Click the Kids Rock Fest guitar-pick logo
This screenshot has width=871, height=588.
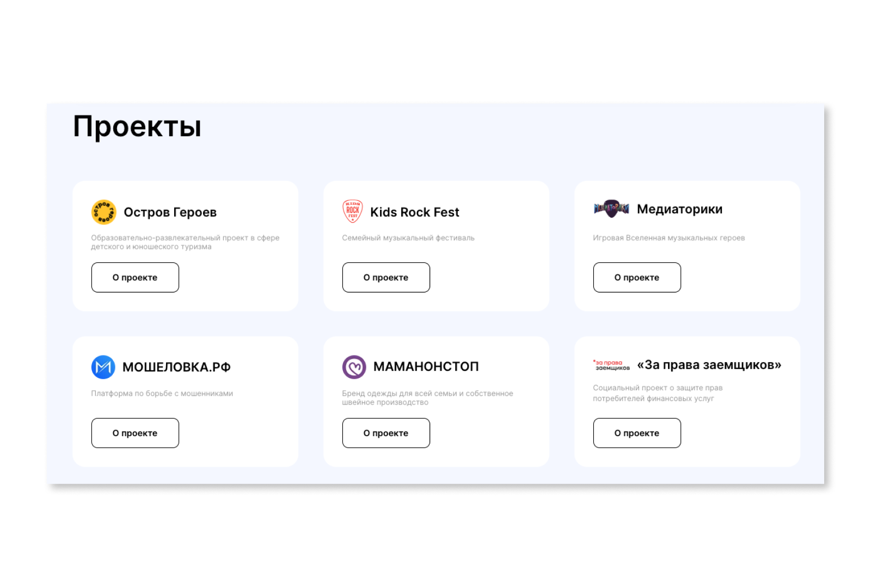click(x=352, y=211)
